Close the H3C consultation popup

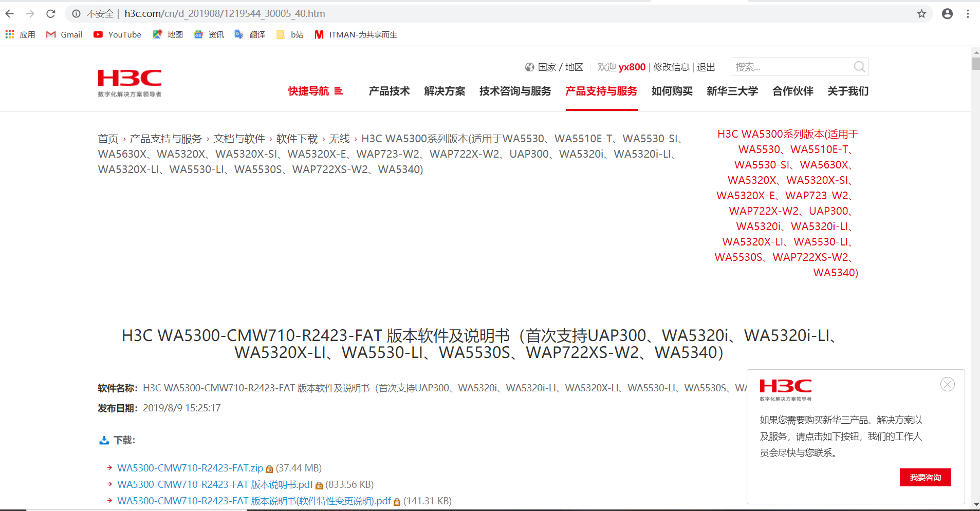[948, 384]
